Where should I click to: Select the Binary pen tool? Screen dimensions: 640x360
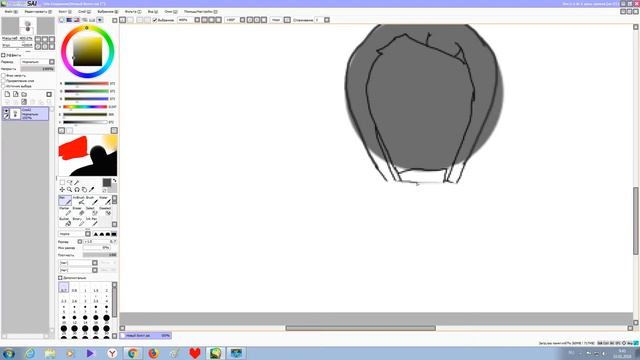click(x=79, y=222)
